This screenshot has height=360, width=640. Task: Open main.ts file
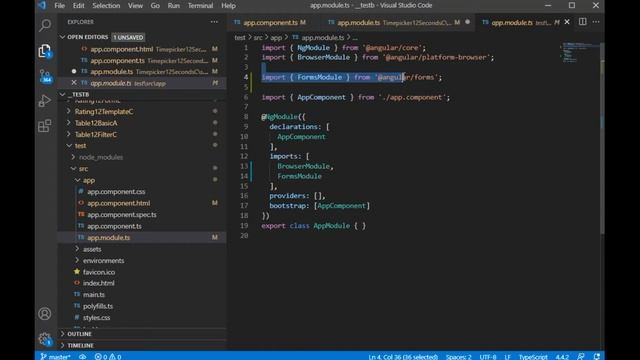pos(94,294)
